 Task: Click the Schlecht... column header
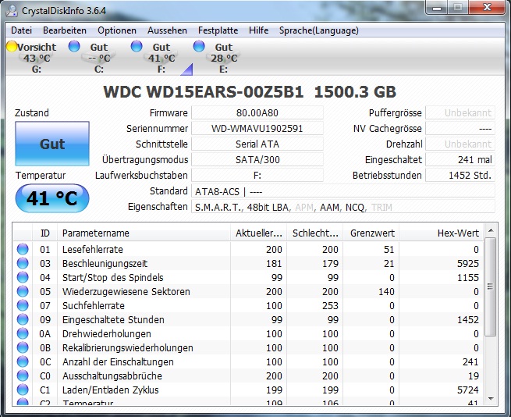coord(315,233)
